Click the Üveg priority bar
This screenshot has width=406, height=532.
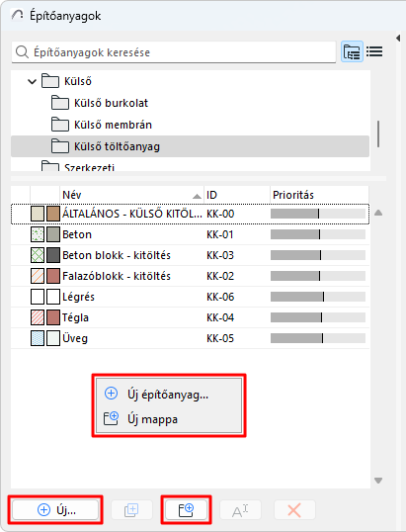click(318, 338)
